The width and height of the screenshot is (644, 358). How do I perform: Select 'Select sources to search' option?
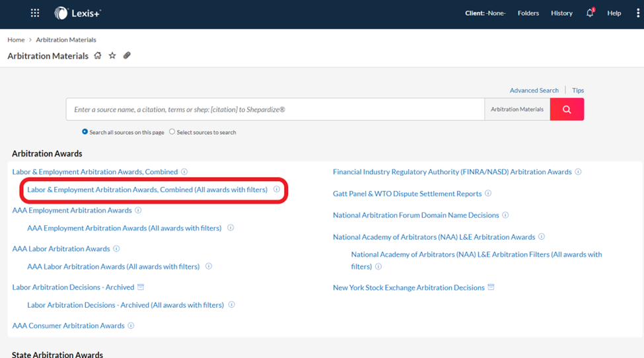[172, 132]
